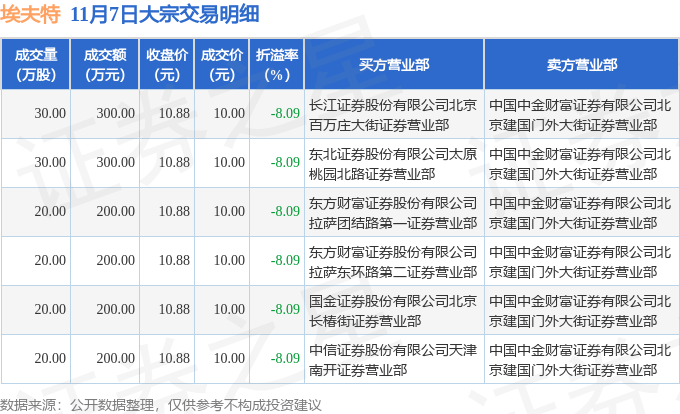This screenshot has width=680, height=414.
Task: Select buyer cell 东北证券股份有限公司太原桃园北路证券营业部
Action: click(393, 164)
